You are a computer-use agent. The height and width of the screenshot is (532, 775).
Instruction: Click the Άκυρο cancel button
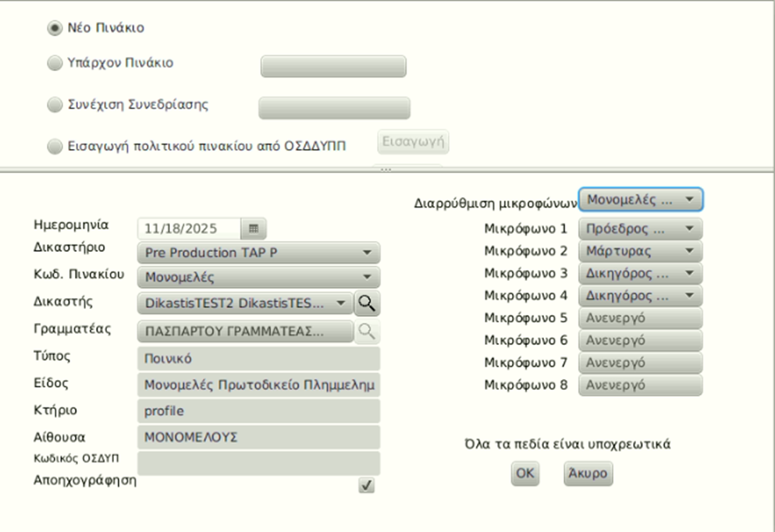tap(588, 473)
